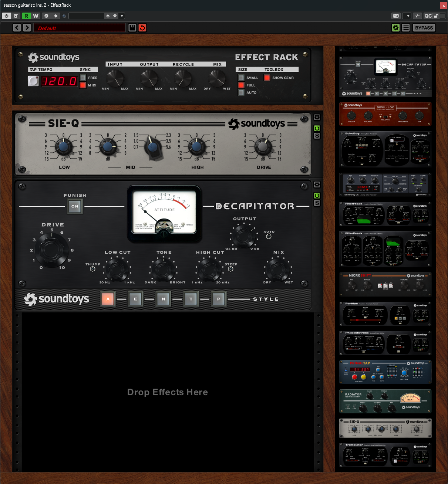Select the Devil-Loc effect thumbnail
The image size is (448, 484).
[385, 114]
